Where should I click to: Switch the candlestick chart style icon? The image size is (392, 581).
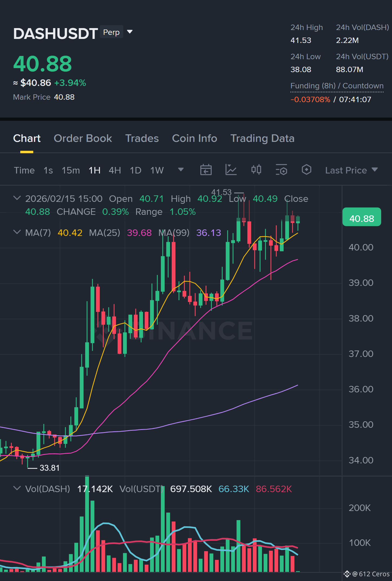click(x=256, y=170)
